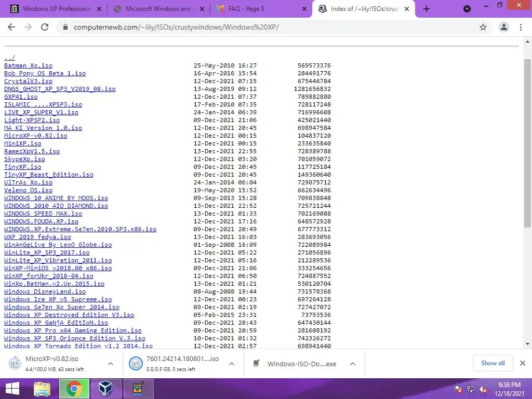Bookmark this page with the star icon
This screenshot has width=532, height=399.
click(483, 27)
